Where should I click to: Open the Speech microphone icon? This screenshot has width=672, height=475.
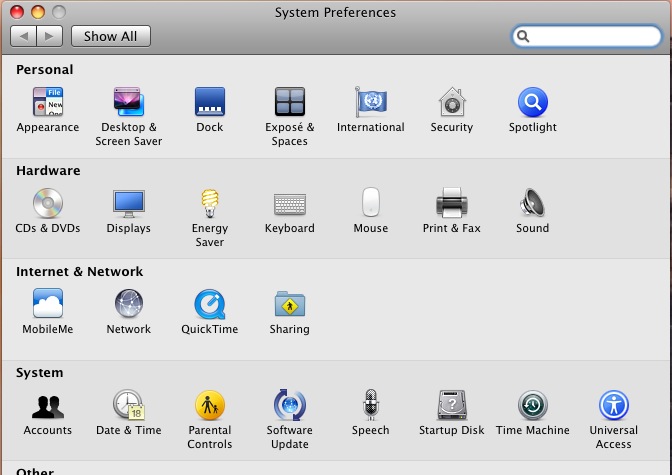[x=371, y=405]
